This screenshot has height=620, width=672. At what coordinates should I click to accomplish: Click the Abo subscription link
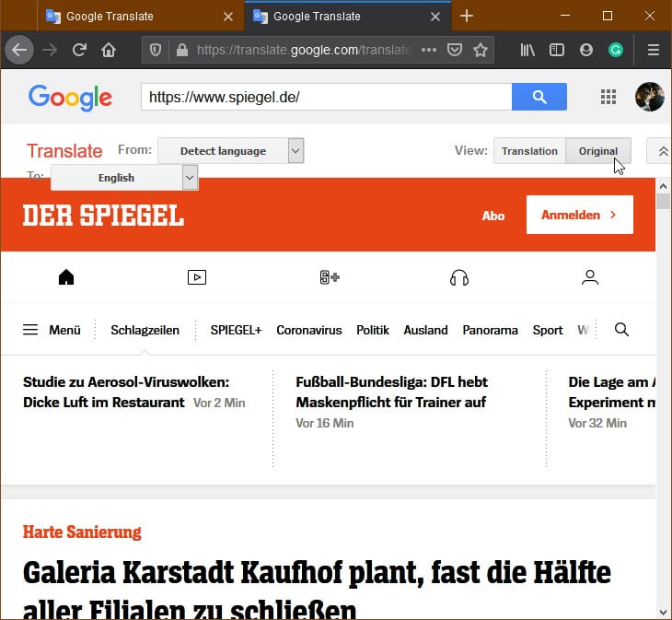coord(493,216)
